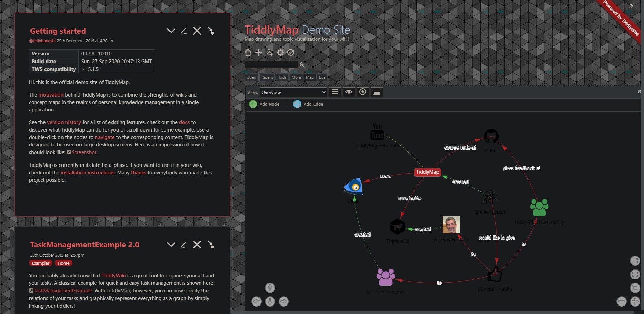644x314 pixels.
Task: Select the Special Thanks thumbs-up node
Action: pyautogui.click(x=495, y=274)
